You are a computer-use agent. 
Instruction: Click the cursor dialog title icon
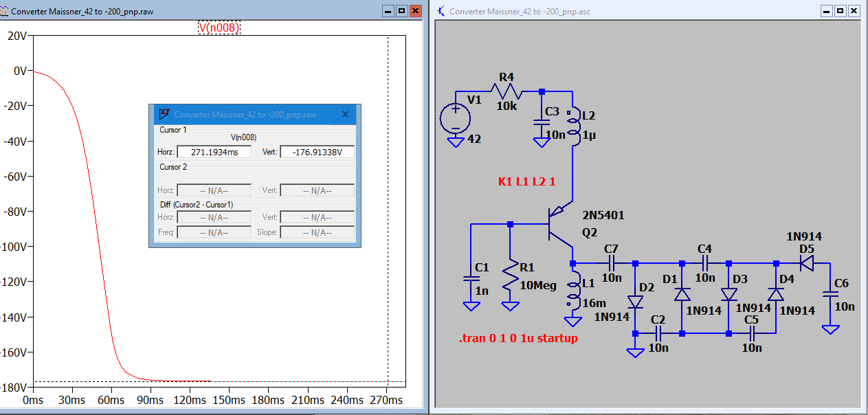click(164, 114)
